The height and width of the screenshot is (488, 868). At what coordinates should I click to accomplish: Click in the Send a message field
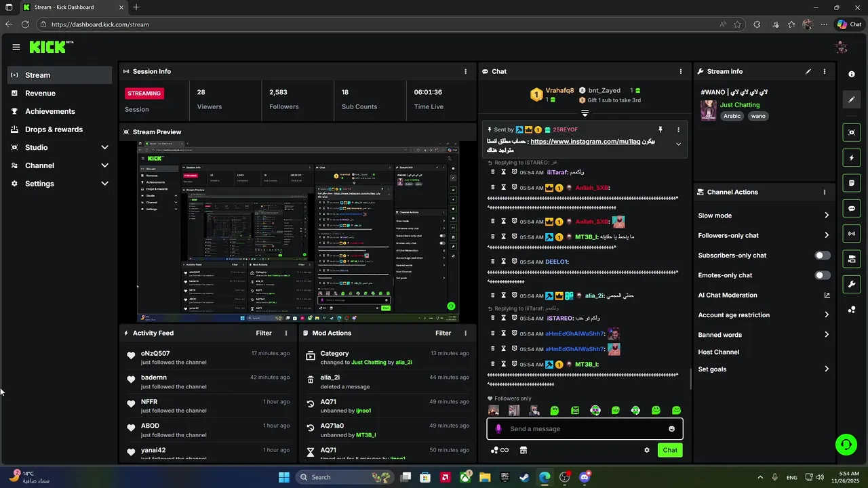(x=585, y=429)
